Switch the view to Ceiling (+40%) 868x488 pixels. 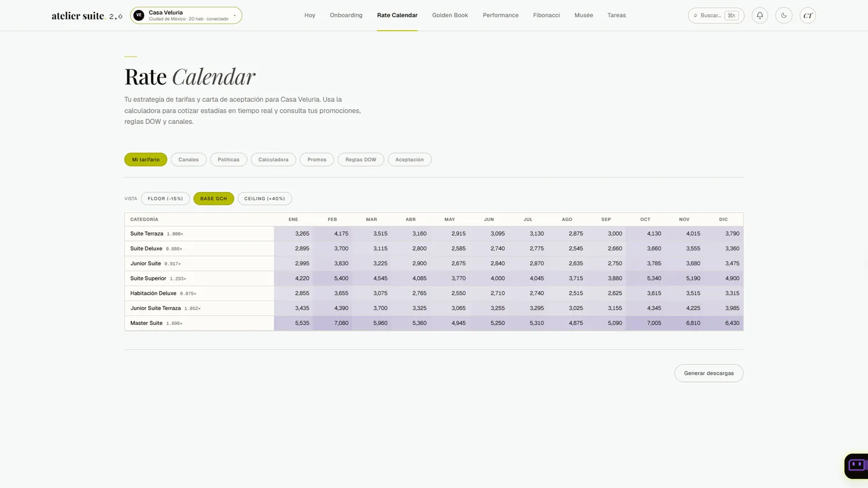pyautogui.click(x=264, y=199)
